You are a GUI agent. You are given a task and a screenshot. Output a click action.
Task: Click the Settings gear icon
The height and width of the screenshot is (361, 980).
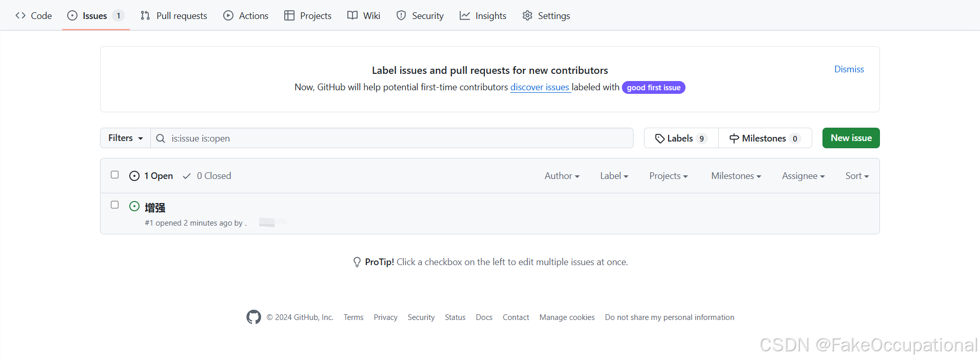click(527, 15)
